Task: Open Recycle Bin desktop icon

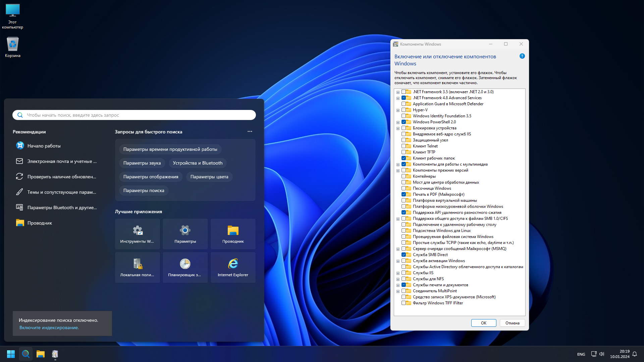Action: [13, 47]
